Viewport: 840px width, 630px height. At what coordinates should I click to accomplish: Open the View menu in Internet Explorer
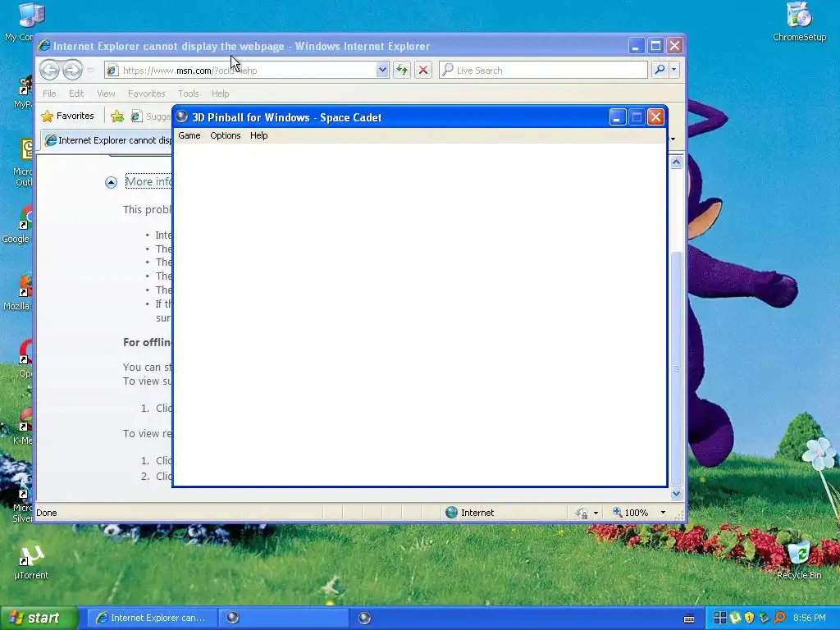tap(106, 94)
